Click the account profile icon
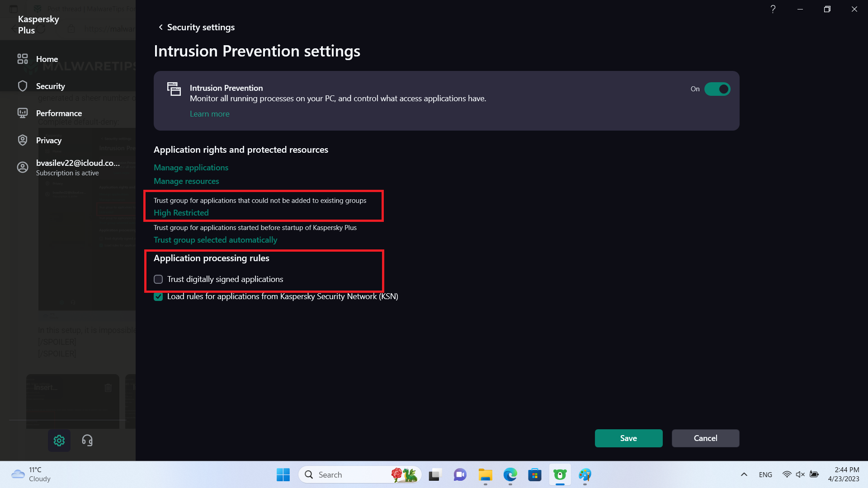 coord(23,168)
